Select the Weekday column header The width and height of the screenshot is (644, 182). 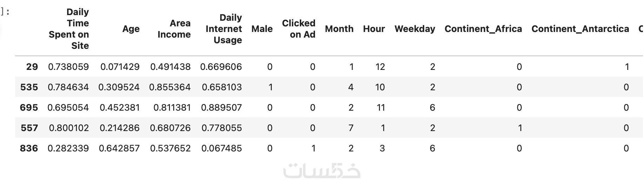click(415, 29)
